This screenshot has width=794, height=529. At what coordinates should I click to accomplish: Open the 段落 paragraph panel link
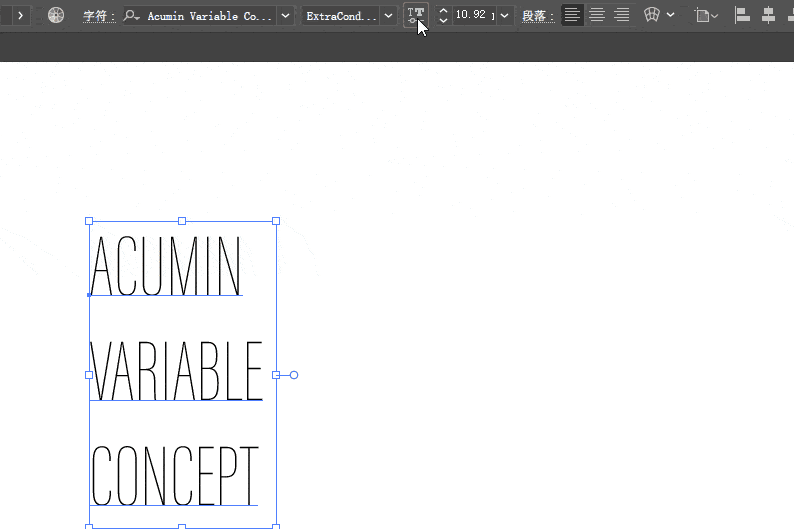538,16
